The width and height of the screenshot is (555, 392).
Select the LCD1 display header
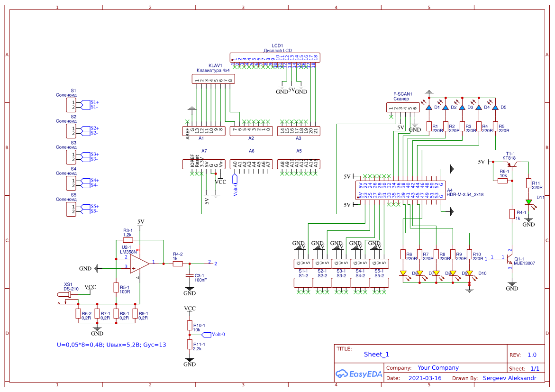click(275, 57)
